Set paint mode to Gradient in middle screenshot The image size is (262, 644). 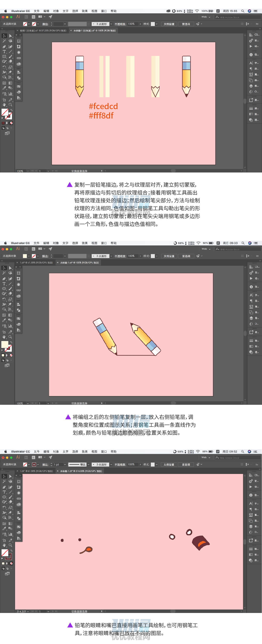[7, 355]
